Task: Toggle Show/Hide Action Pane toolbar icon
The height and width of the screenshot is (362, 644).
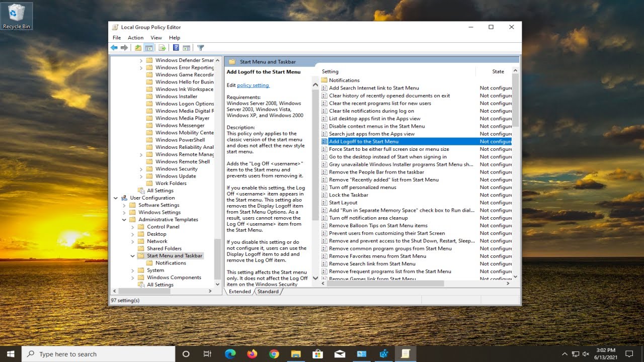Action: coord(186,48)
